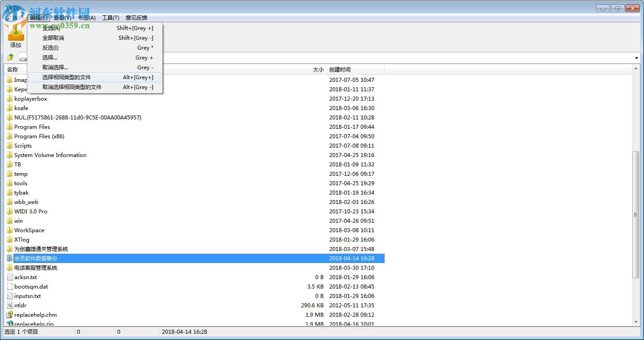Click the WIDI 3.0 Pro folder icon
Image resolution: width=644 pixels, height=340 pixels.
10,211
